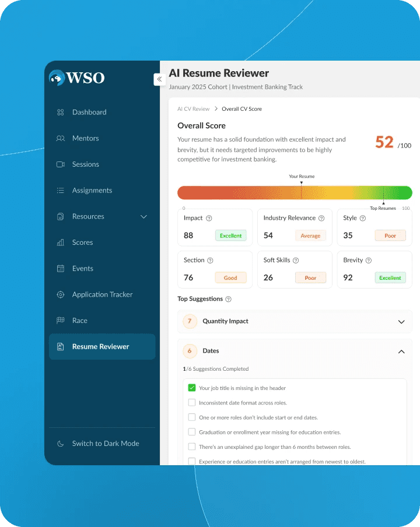This screenshot has height=527, width=420.
Task: Click the number 7 badge on Quantity Impact
Action: [190, 321]
